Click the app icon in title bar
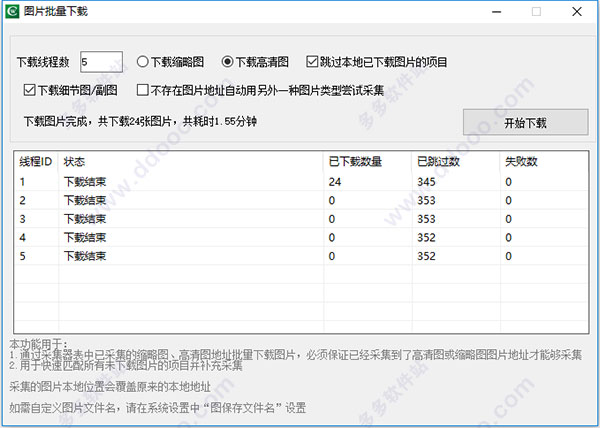This screenshot has width=600, height=428. [14, 12]
